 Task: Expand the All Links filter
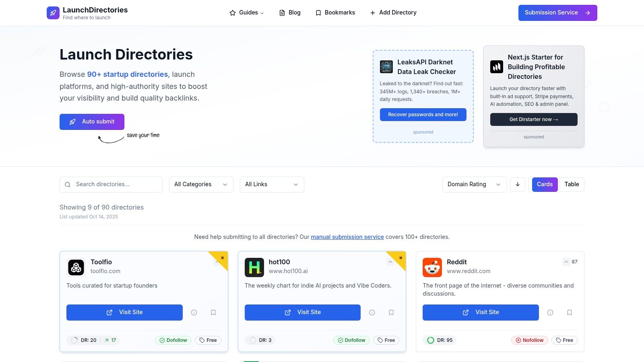click(272, 184)
